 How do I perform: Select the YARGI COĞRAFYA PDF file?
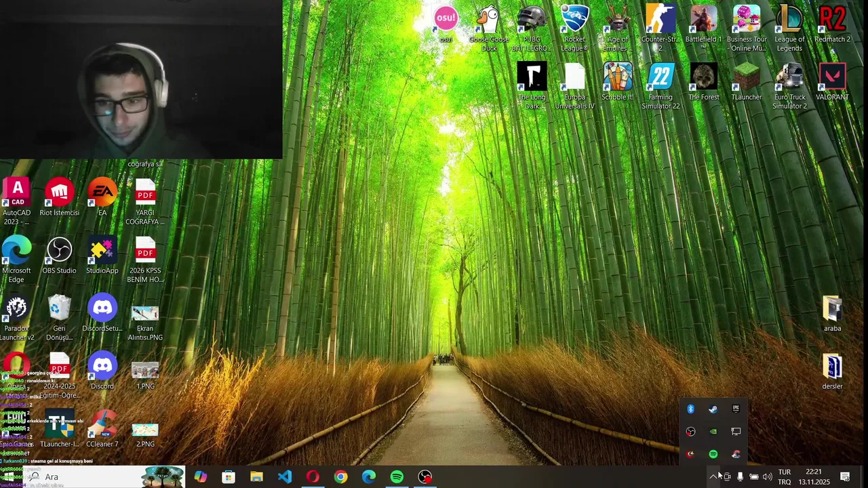pos(145,202)
